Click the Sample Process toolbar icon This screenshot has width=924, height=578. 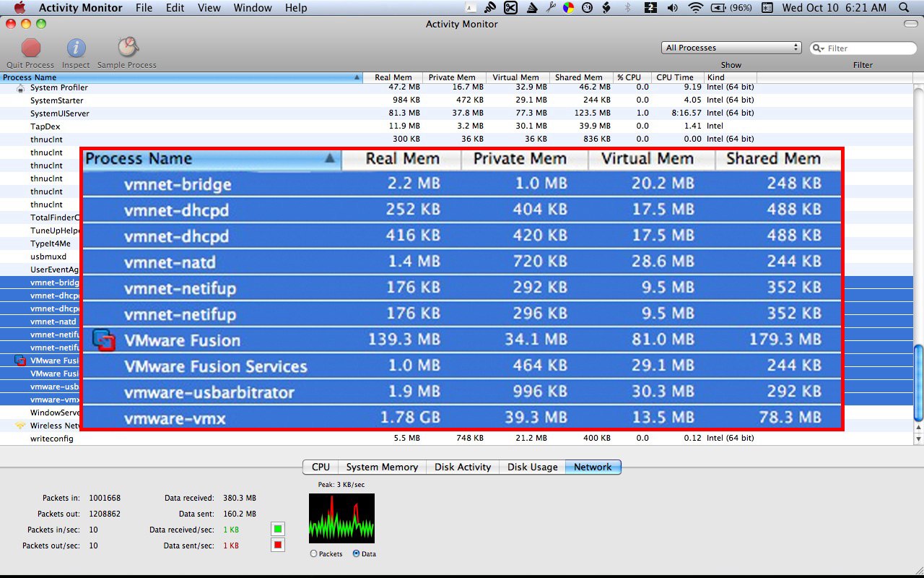click(x=127, y=48)
